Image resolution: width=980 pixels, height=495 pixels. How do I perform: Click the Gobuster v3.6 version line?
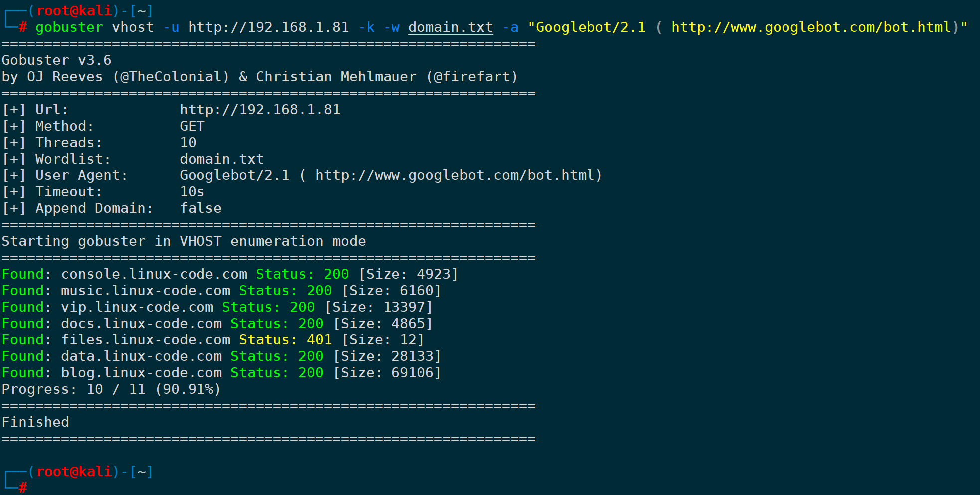coord(56,60)
